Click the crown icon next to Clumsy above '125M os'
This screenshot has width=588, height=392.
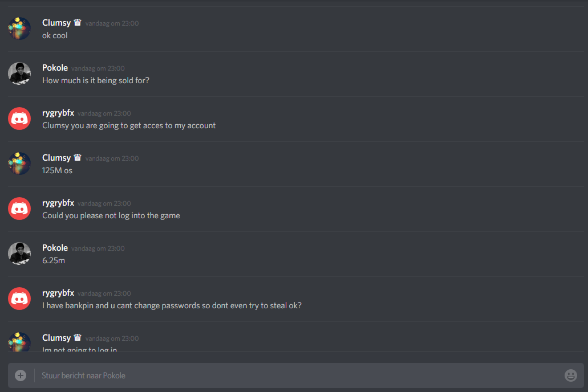coord(78,157)
